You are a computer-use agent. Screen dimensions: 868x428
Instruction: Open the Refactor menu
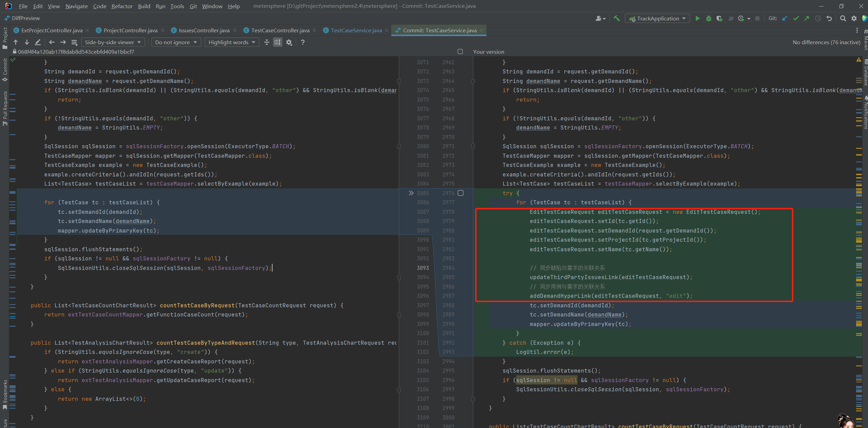(x=122, y=6)
